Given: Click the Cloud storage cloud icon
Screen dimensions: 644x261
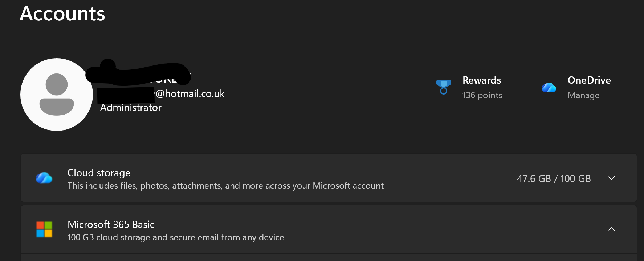Looking at the screenshot, I should click(44, 178).
